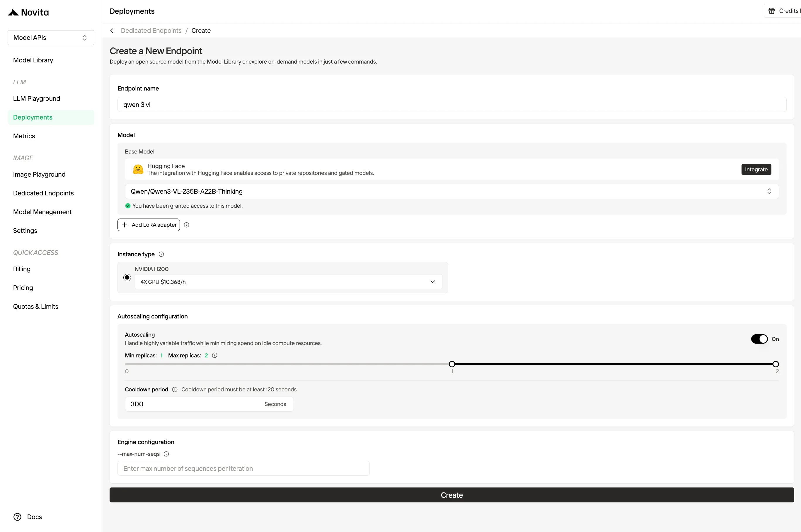Viewport: 801px width, 532px height.
Task: Select the NVIDIA H200 radio button
Action: 127,277
